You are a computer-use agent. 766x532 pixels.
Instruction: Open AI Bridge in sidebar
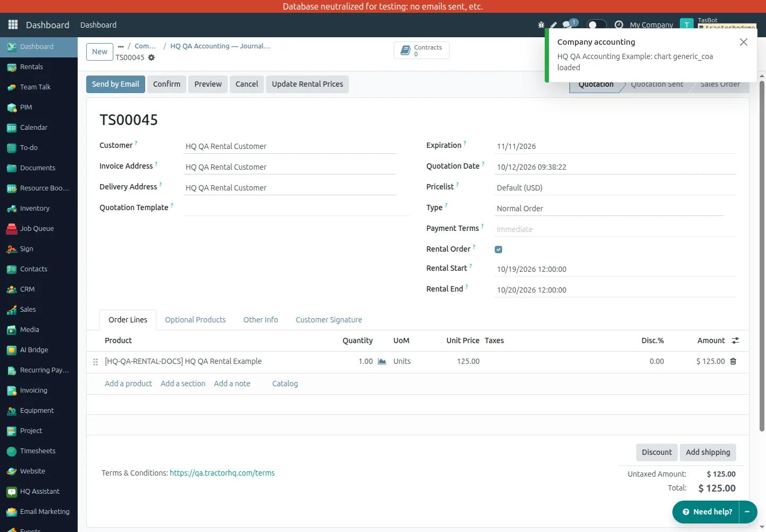(39, 350)
